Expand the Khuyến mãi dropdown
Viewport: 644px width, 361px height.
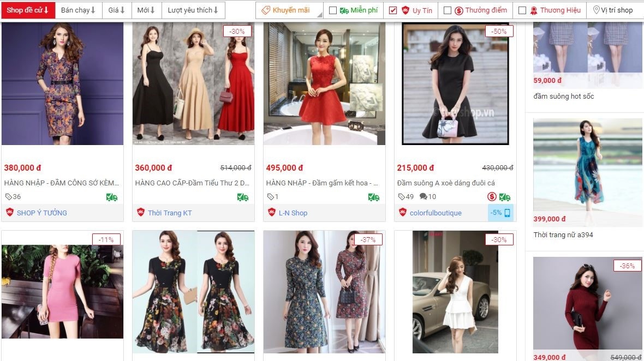289,10
